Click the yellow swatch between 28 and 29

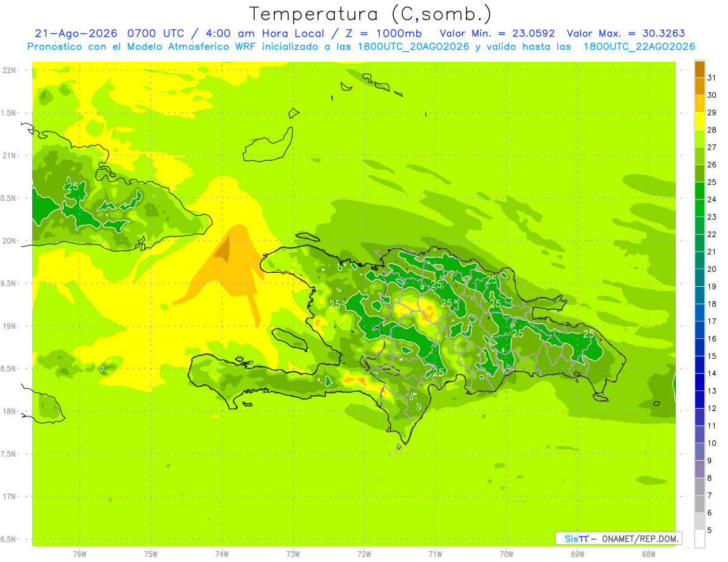tap(699, 121)
